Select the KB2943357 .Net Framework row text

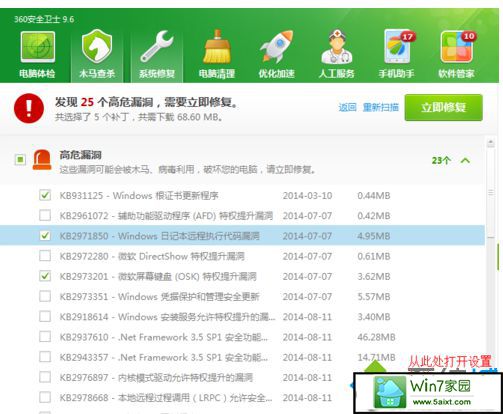coord(164,357)
